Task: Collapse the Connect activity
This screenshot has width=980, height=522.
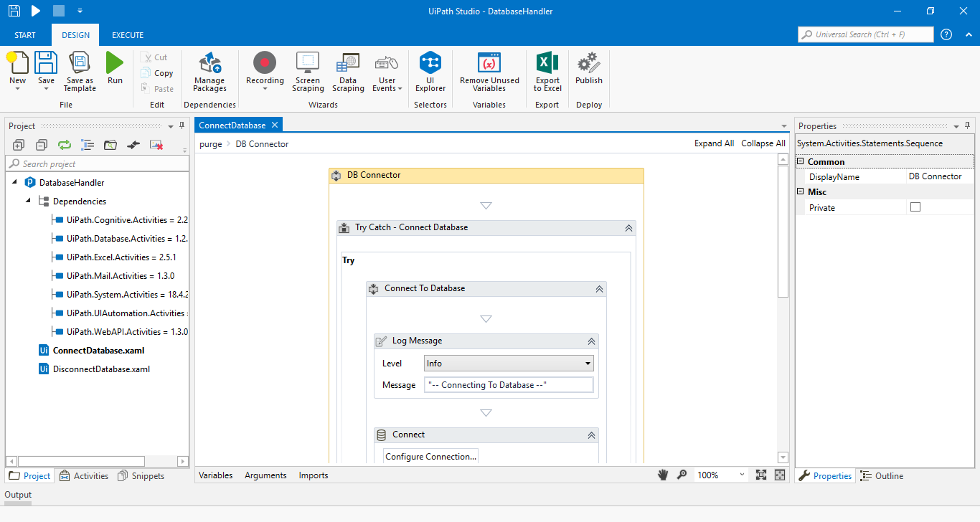Action: [x=591, y=435]
